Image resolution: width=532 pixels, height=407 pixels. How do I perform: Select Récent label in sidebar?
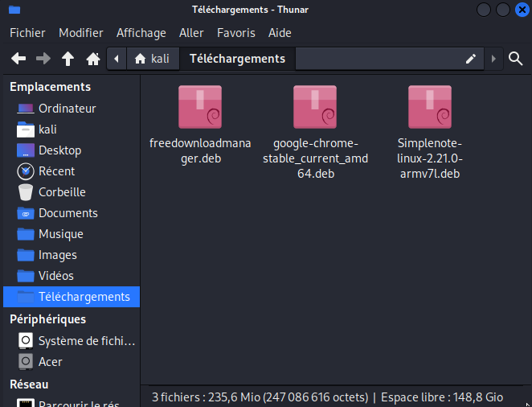tap(57, 171)
